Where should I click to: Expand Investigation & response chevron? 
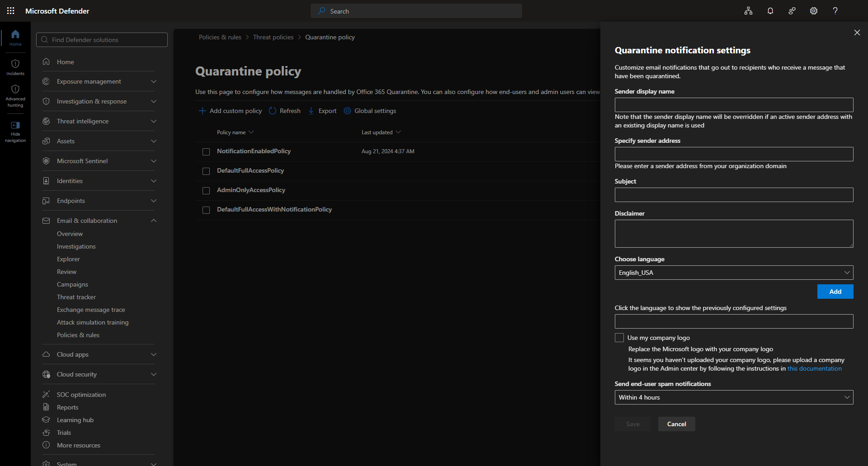click(x=154, y=101)
